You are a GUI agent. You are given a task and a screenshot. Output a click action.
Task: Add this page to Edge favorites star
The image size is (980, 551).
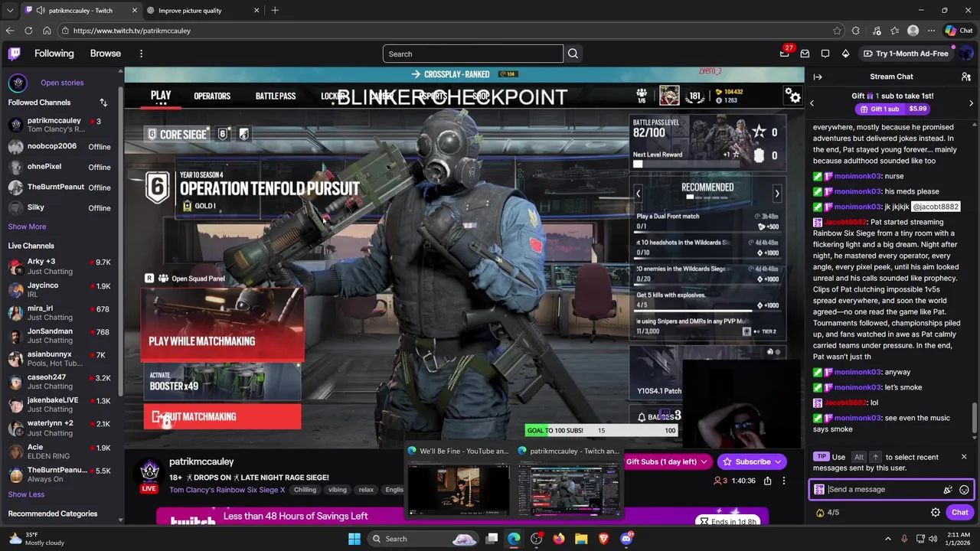(x=837, y=31)
